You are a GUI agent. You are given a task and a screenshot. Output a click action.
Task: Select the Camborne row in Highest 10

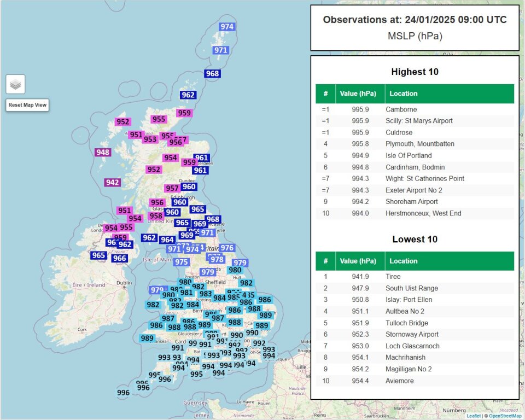point(415,109)
